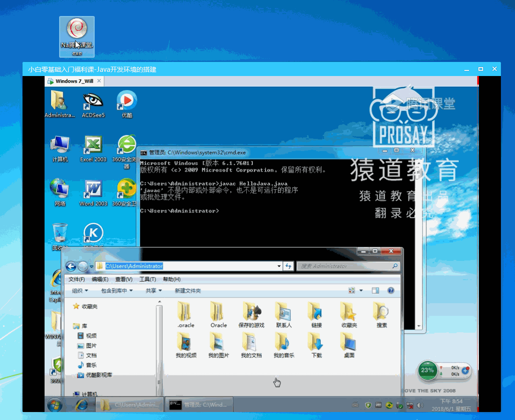
Task: Open the 工具(T) menu
Action: point(147,279)
